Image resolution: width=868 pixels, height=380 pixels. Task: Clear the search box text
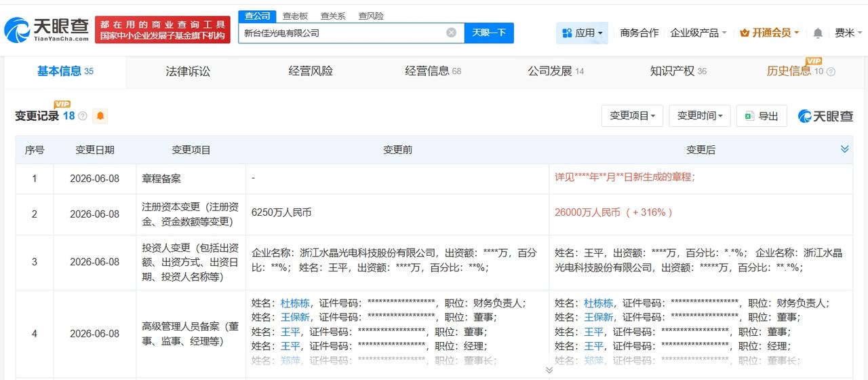coord(451,33)
